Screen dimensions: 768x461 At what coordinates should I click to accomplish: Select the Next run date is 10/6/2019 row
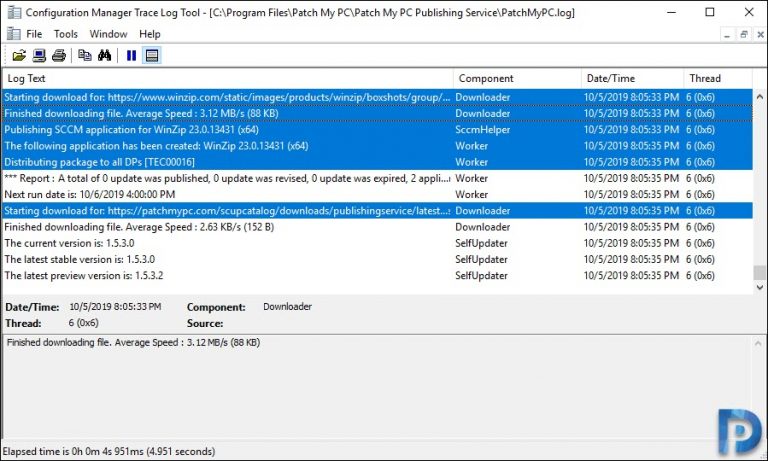point(377,194)
